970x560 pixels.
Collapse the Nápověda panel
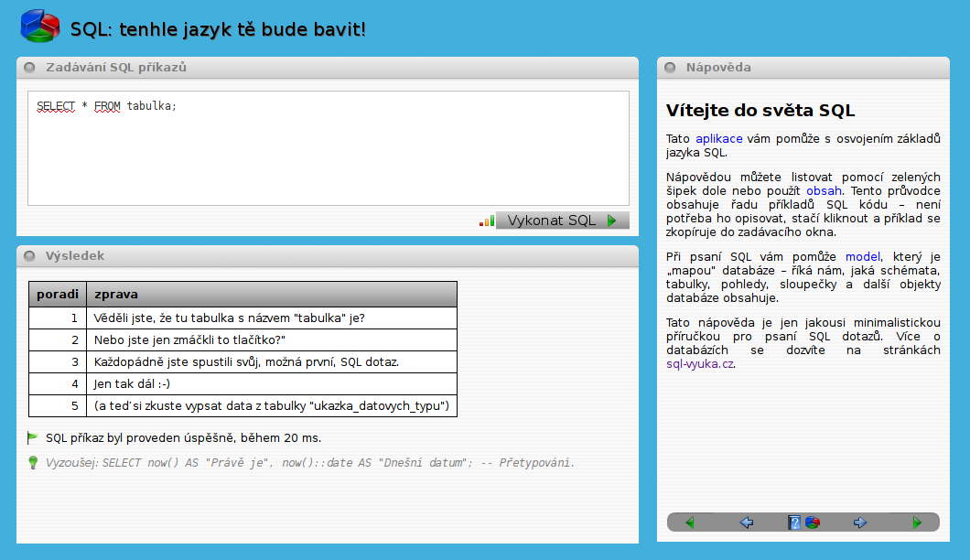670,67
